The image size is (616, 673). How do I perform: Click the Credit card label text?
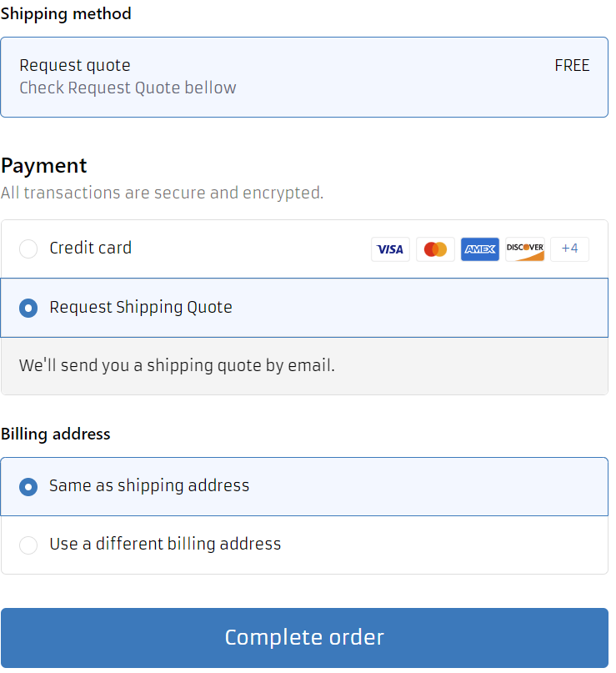click(90, 249)
